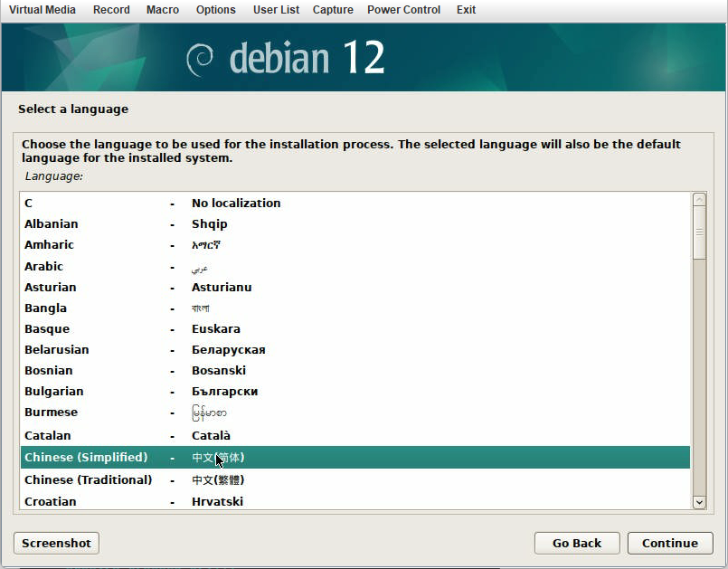Image resolution: width=728 pixels, height=569 pixels.
Task: Select Belarusian in the language list
Action: pyautogui.click(x=355, y=350)
